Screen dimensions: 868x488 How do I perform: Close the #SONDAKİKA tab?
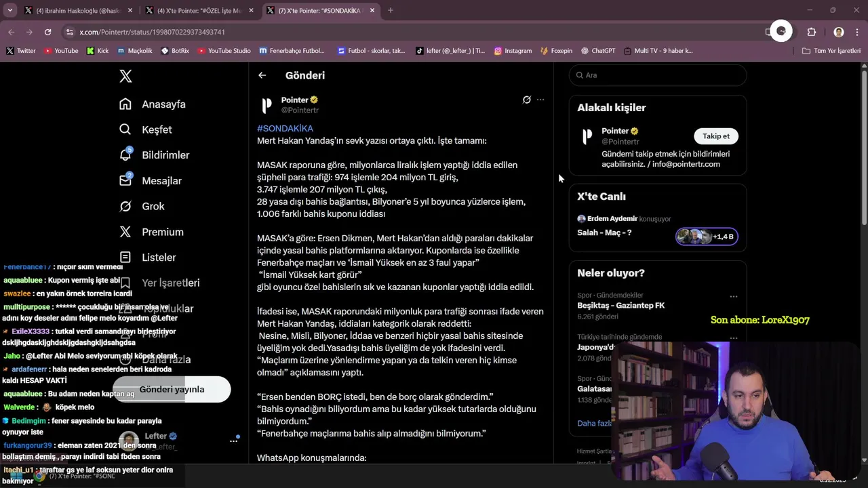[372, 10]
